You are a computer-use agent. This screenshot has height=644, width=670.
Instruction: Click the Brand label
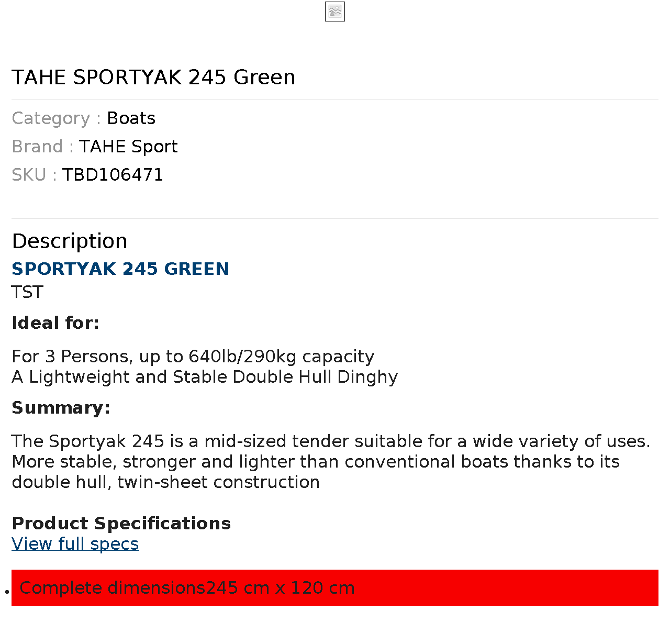tap(37, 147)
